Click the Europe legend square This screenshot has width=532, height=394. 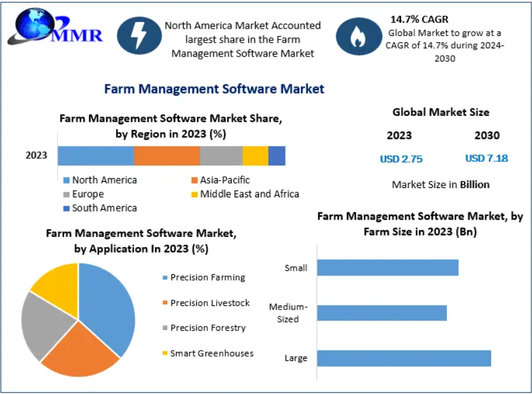tap(66, 194)
